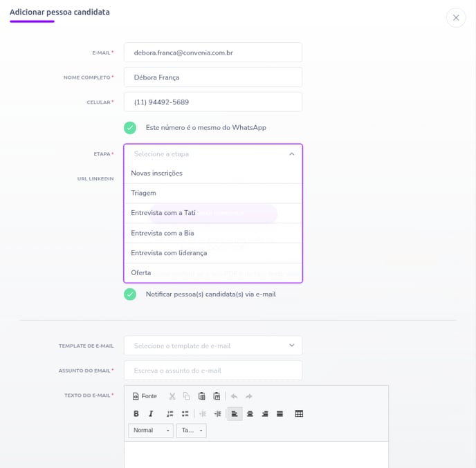This screenshot has height=468, width=476.
Task: Uncheck the same WhatsApp number option
Action: [x=130, y=128]
